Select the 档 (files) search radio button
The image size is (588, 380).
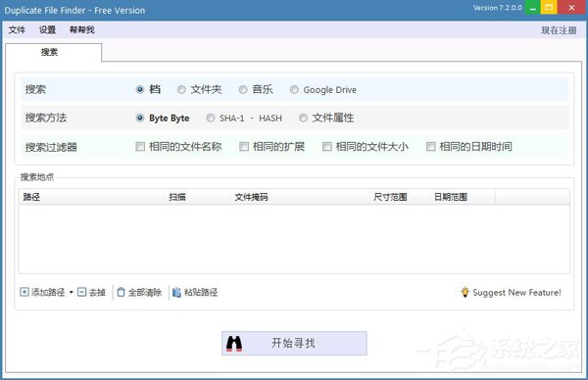(x=140, y=89)
